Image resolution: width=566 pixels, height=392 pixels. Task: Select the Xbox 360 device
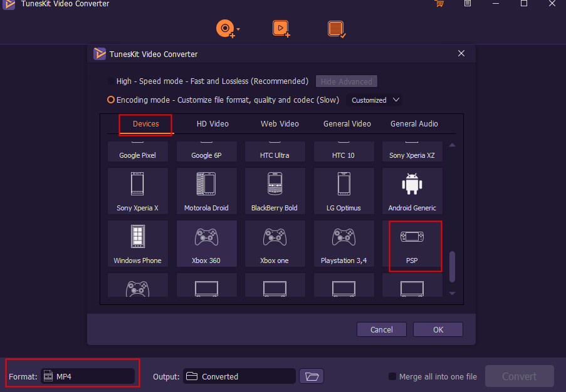click(x=206, y=244)
